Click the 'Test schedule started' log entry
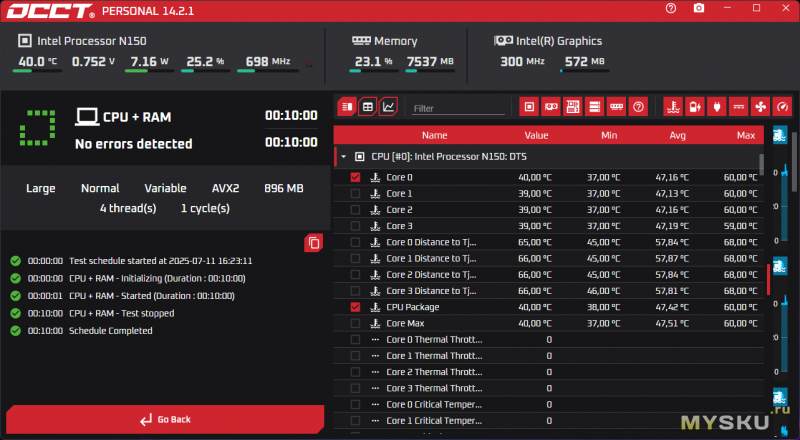 [x=161, y=261]
